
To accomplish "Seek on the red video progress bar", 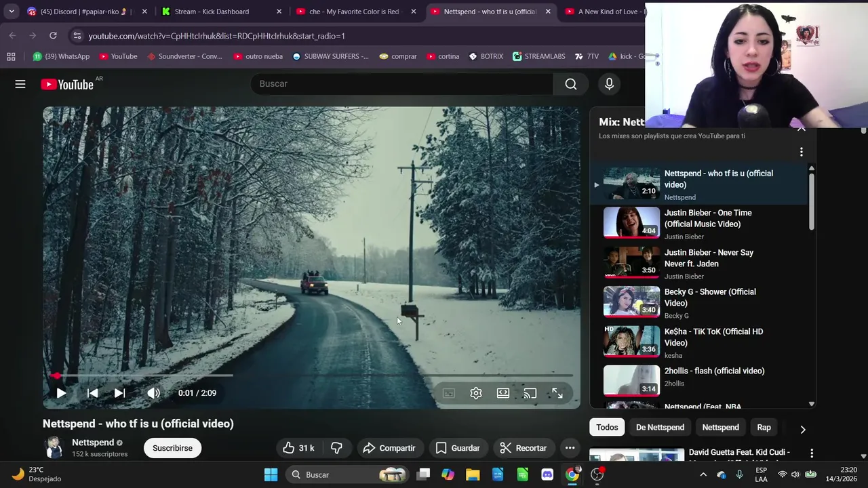I will (311, 375).
